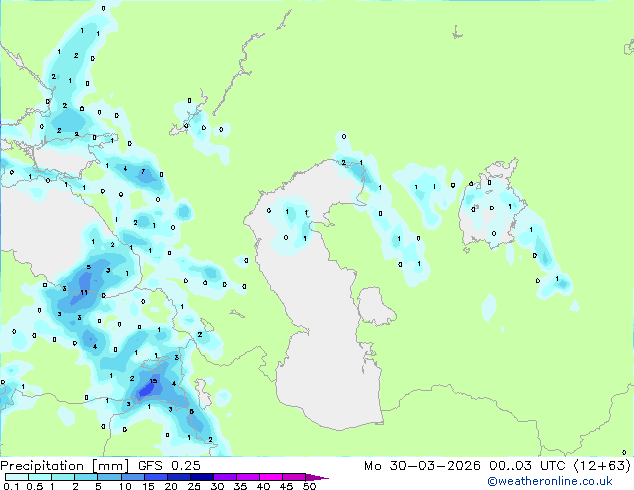Screen dimensions: 634x490
Task: Click the 45–50 mm legend color swatch
Action: click(x=294, y=477)
